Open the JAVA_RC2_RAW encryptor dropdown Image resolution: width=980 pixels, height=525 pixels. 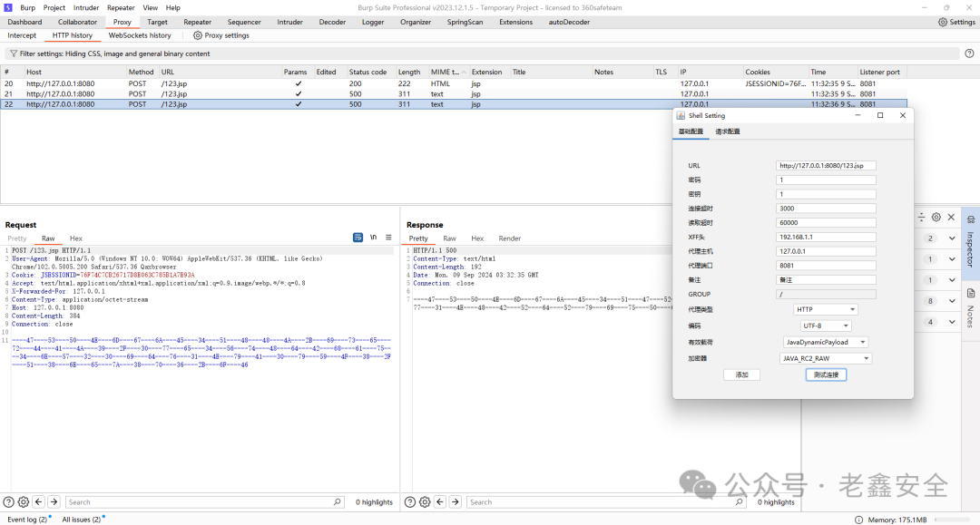pos(825,358)
